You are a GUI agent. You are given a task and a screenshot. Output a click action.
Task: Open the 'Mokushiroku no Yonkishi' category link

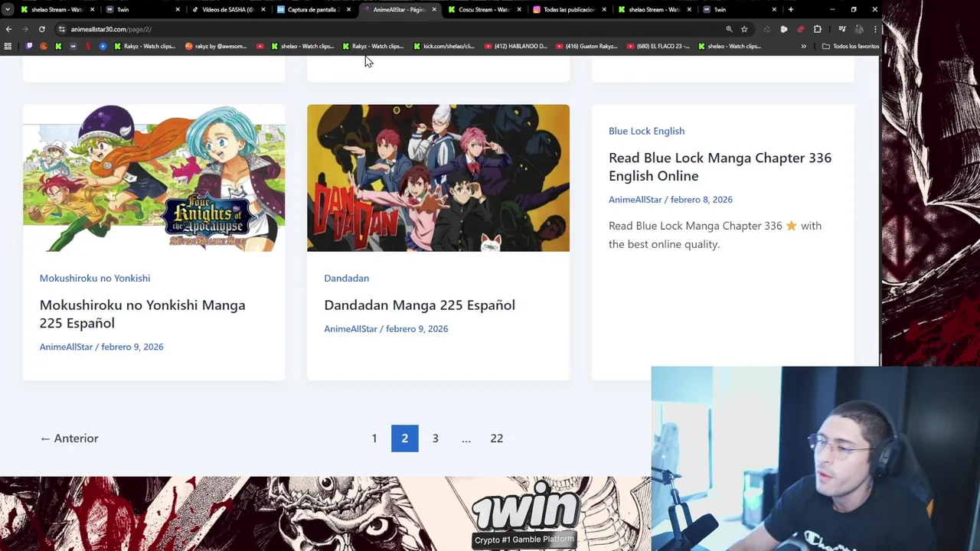pos(95,278)
